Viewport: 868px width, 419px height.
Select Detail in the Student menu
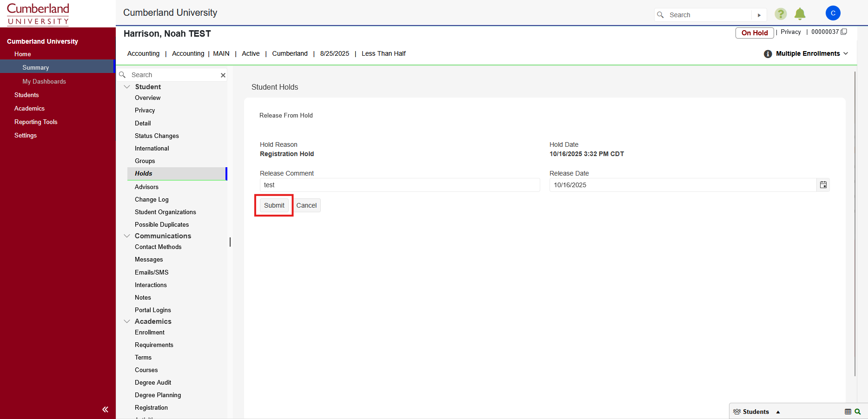(x=143, y=123)
